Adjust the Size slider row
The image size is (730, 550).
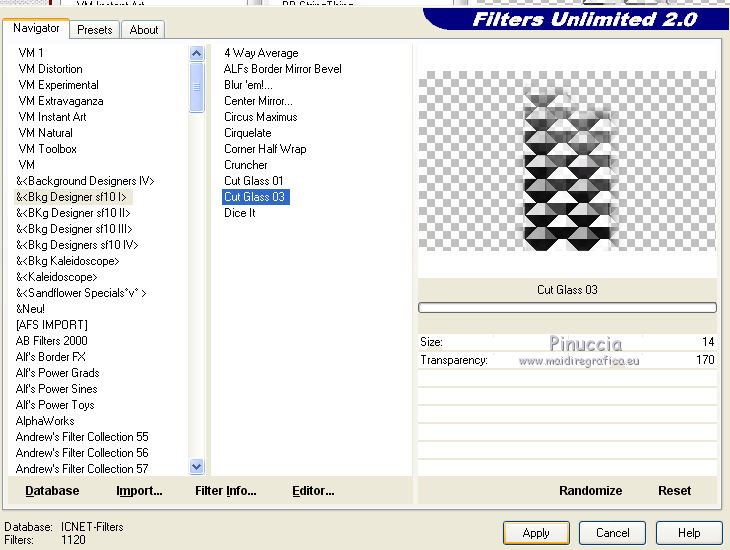567,342
